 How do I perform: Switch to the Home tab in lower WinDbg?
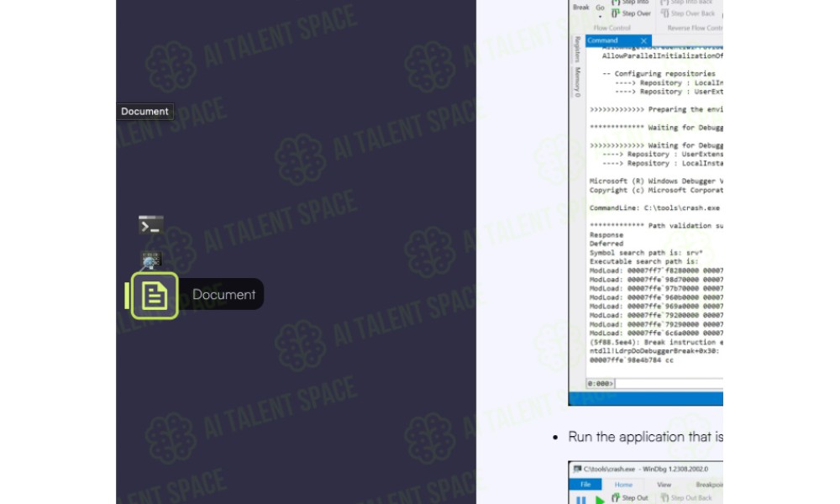tap(623, 485)
